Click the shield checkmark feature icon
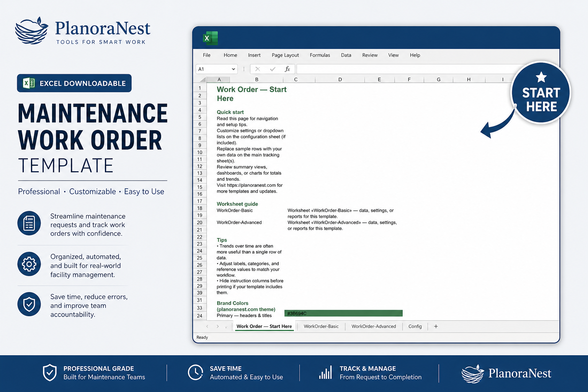Screen dimensions: 588x392 (x=29, y=304)
